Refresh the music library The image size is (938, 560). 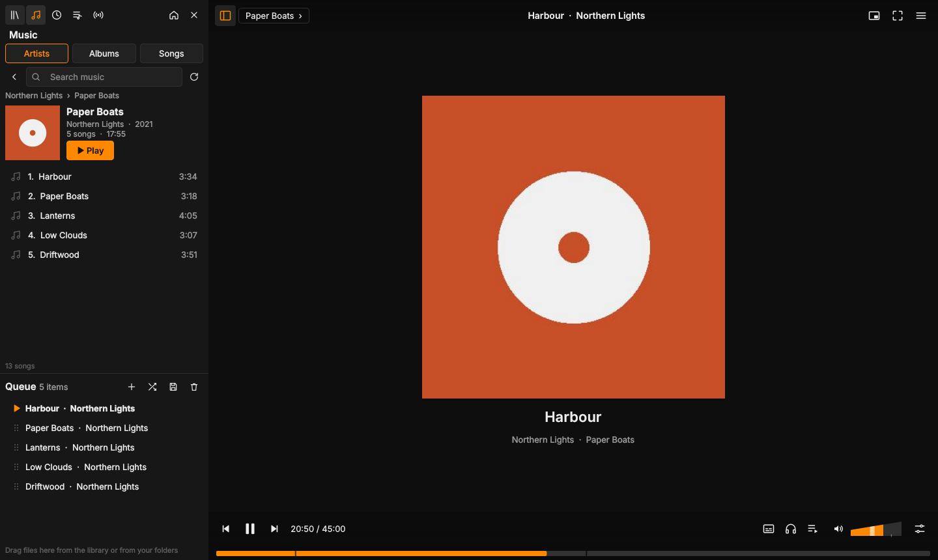pyautogui.click(x=194, y=77)
